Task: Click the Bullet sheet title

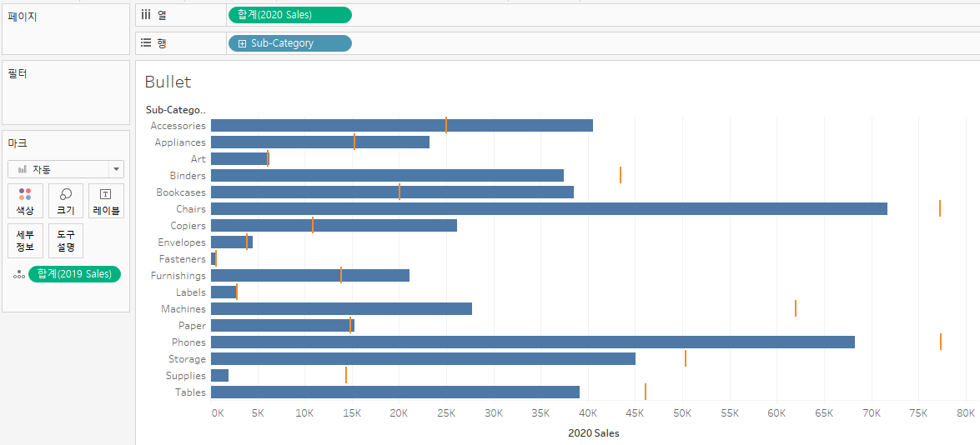Action: [168, 82]
